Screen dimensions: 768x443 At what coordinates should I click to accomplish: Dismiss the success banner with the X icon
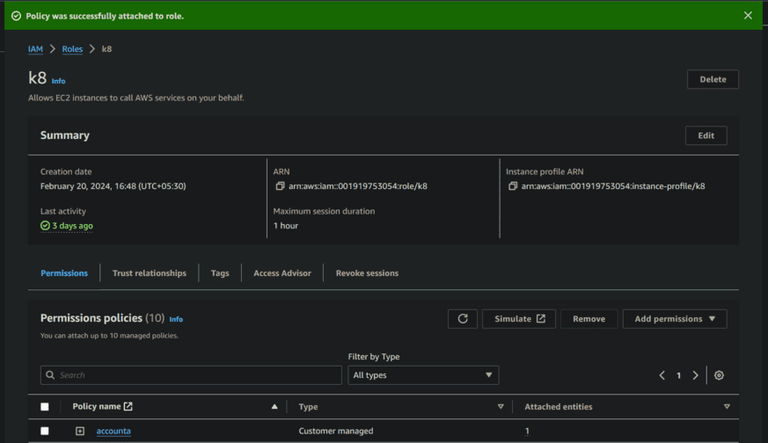[x=747, y=16]
